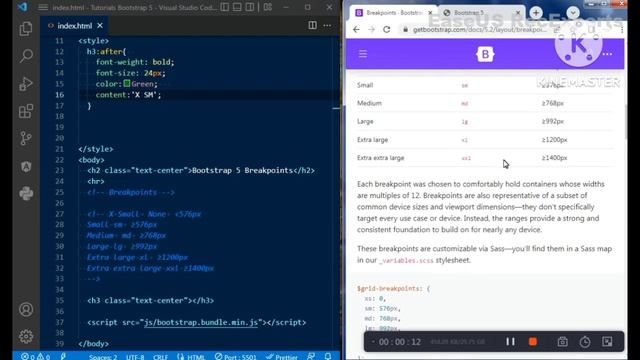Toggle the panel layout icon in title bar
Screen dimensions: 640x360
[x=237, y=7]
